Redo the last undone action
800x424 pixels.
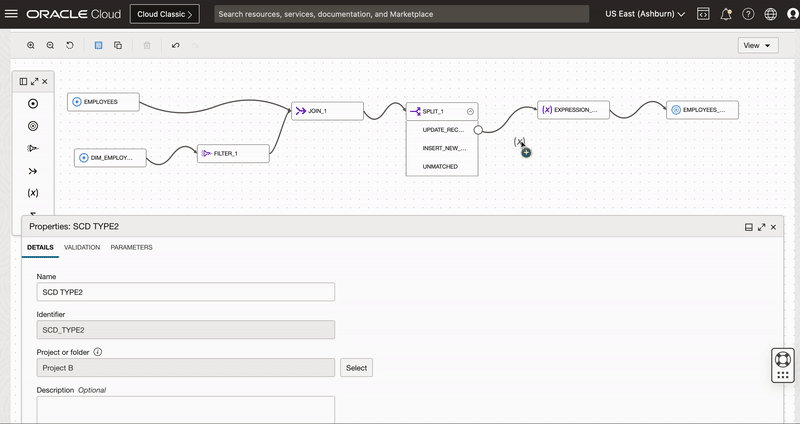pos(195,45)
